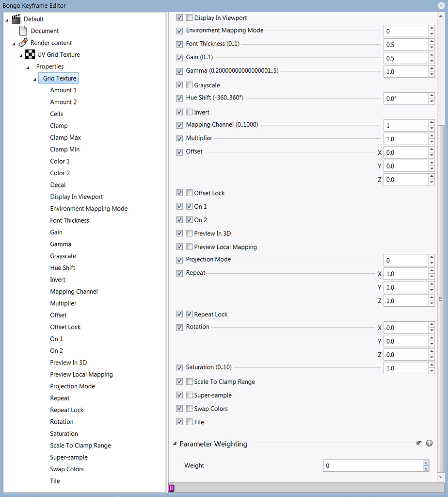Collapse the Parameter Weighting section header
Screen dimensions: 448x497
176,443
